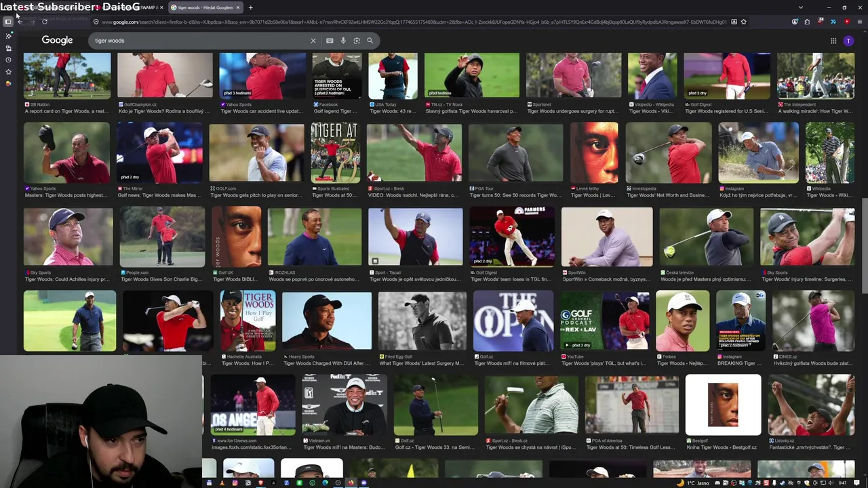
Task: Open Sportsnet undergoes surgery result link
Action: click(573, 111)
